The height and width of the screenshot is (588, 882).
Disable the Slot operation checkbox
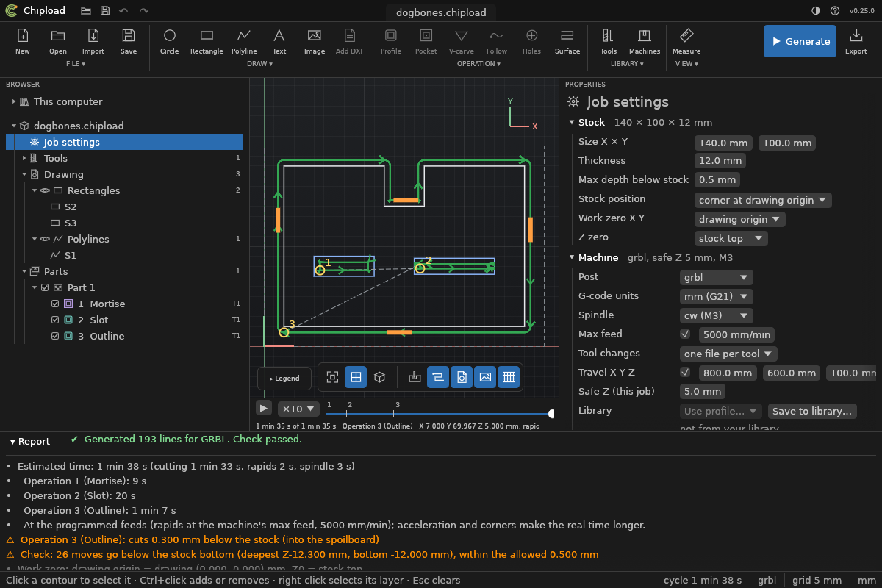(55, 320)
